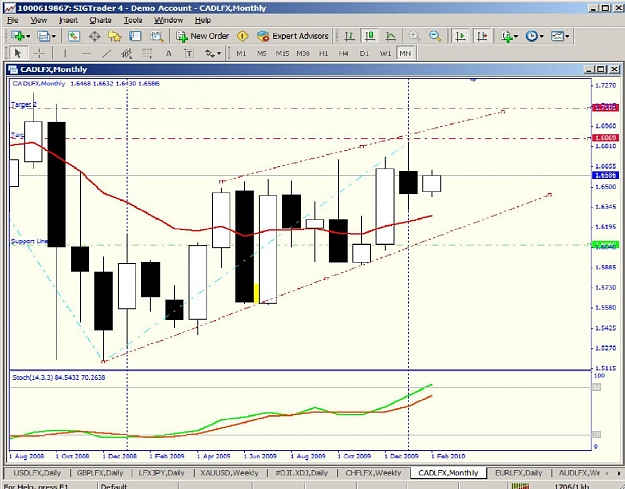
Task: Open the Window menu
Action: click(168, 20)
